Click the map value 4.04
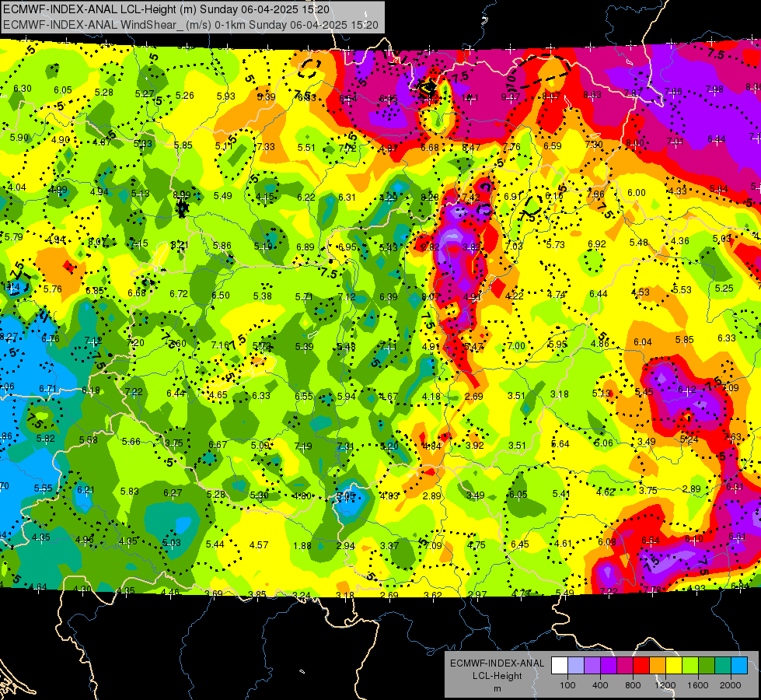761x700 pixels. pos(17,187)
